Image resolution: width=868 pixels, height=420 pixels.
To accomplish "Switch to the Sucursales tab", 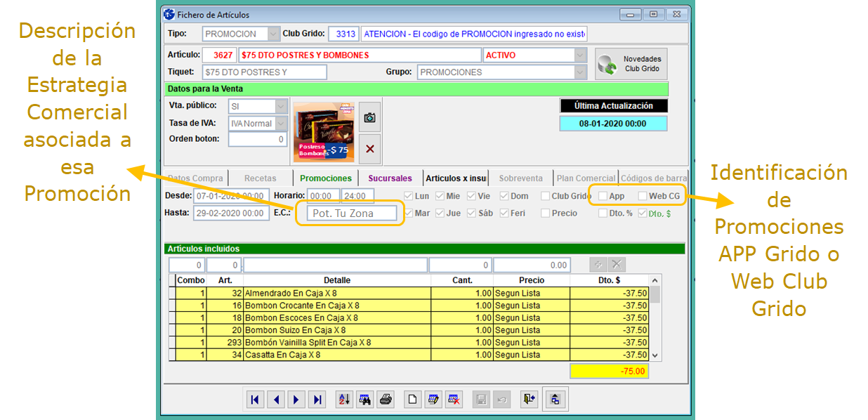I will pos(390,178).
